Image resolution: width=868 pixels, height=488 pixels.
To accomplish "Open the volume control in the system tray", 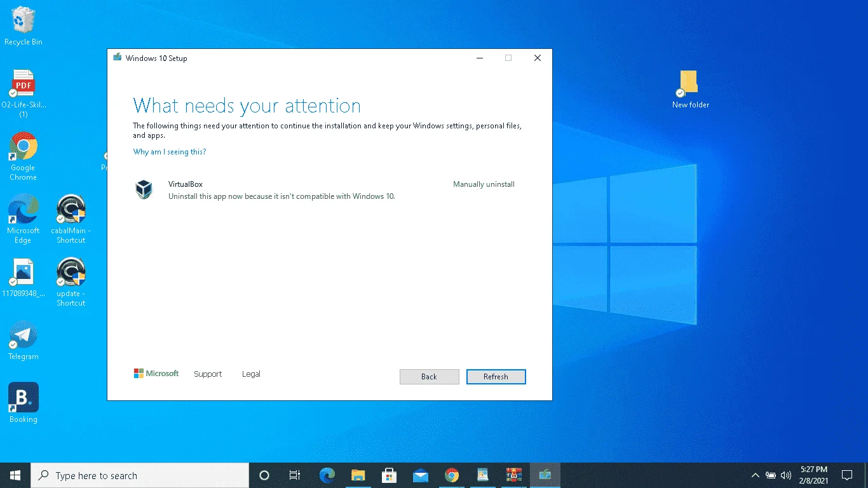I will tap(786, 475).
